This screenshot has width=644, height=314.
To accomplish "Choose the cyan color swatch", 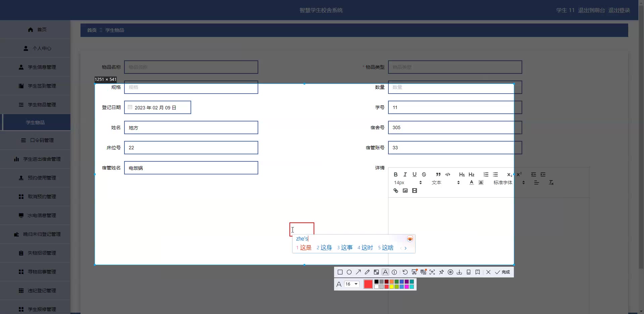I will [412, 287].
